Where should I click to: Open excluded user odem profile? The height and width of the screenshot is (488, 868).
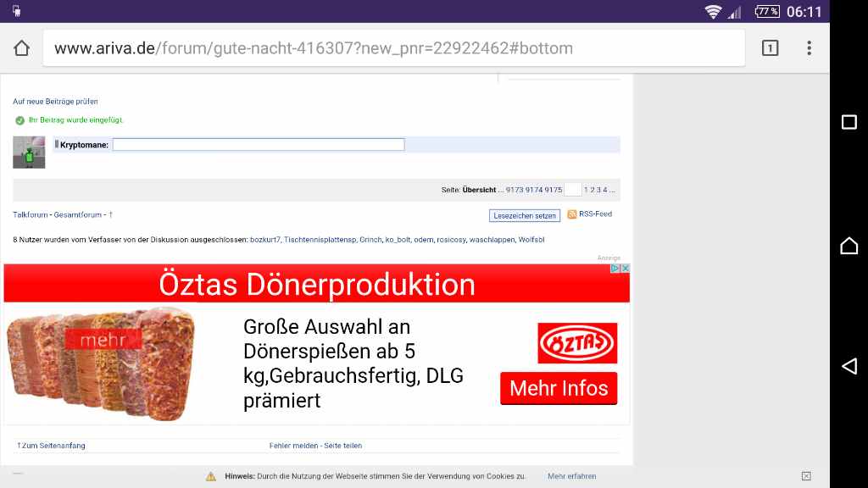click(x=424, y=240)
